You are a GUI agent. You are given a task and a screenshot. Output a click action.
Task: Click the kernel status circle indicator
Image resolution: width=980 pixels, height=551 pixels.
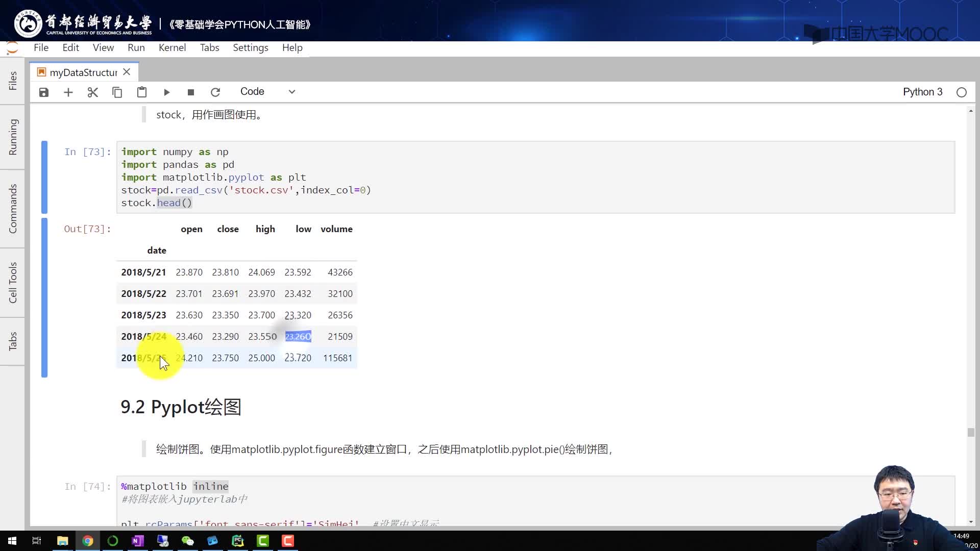click(x=962, y=92)
